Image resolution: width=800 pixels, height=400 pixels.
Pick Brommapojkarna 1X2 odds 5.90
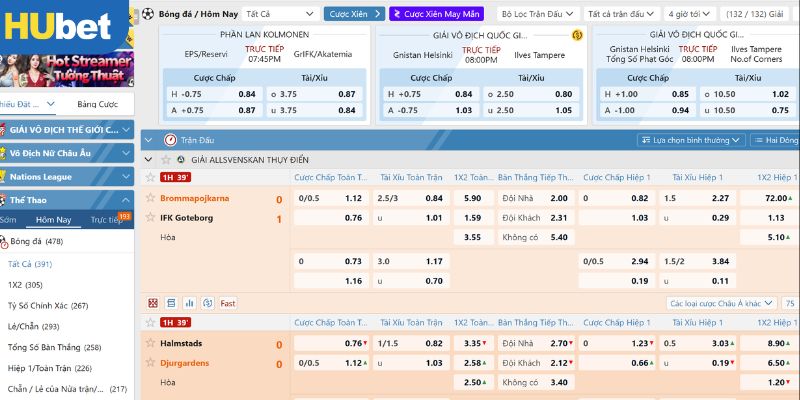point(473,198)
